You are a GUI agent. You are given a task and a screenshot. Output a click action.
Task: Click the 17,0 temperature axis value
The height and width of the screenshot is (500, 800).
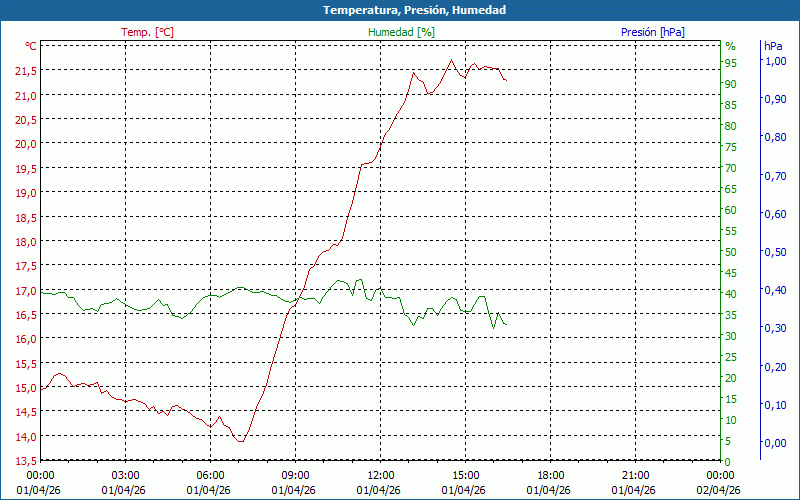point(26,291)
